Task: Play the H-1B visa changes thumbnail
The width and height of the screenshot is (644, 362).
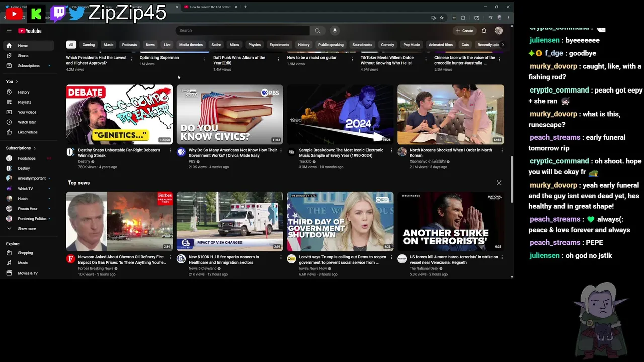Action: pos(230,221)
